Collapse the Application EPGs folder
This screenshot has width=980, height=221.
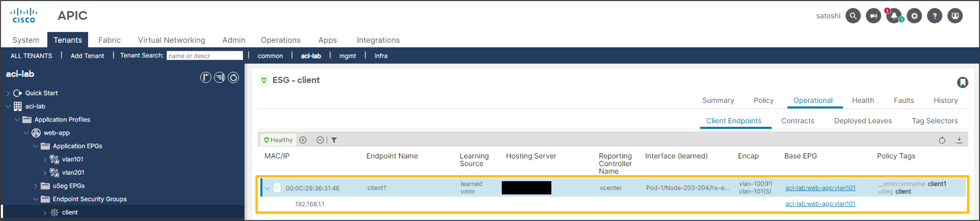point(35,146)
